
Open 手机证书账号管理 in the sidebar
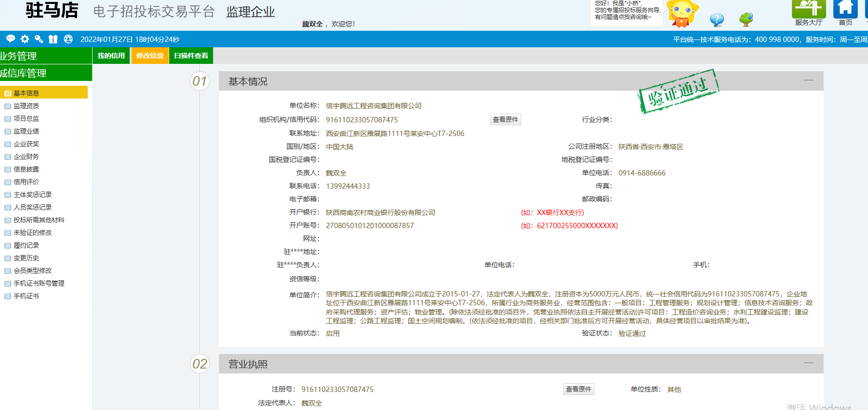[39, 283]
